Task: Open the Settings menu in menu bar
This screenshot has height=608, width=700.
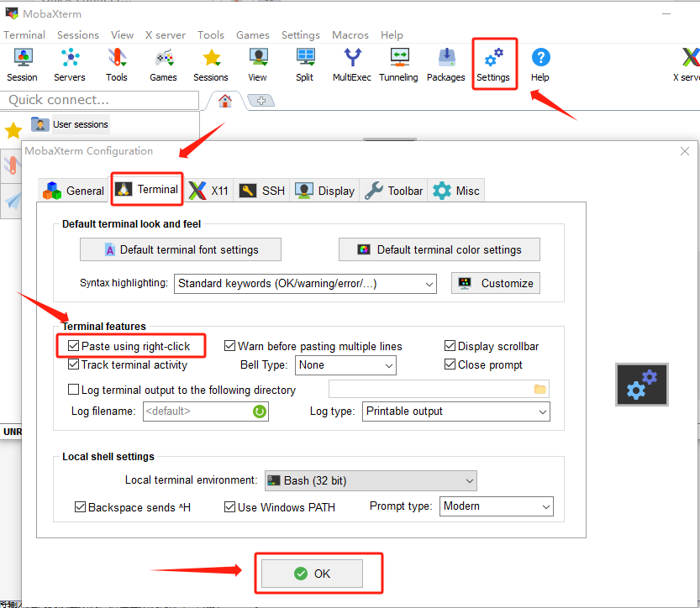Action: click(301, 34)
